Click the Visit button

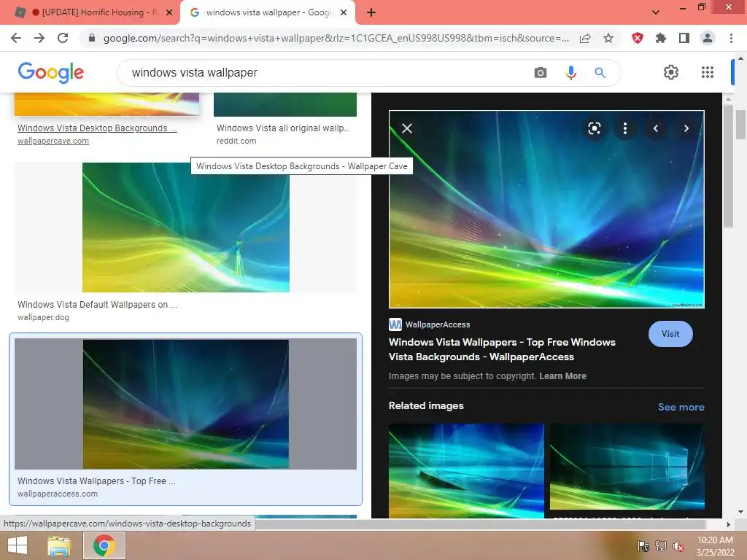point(670,334)
